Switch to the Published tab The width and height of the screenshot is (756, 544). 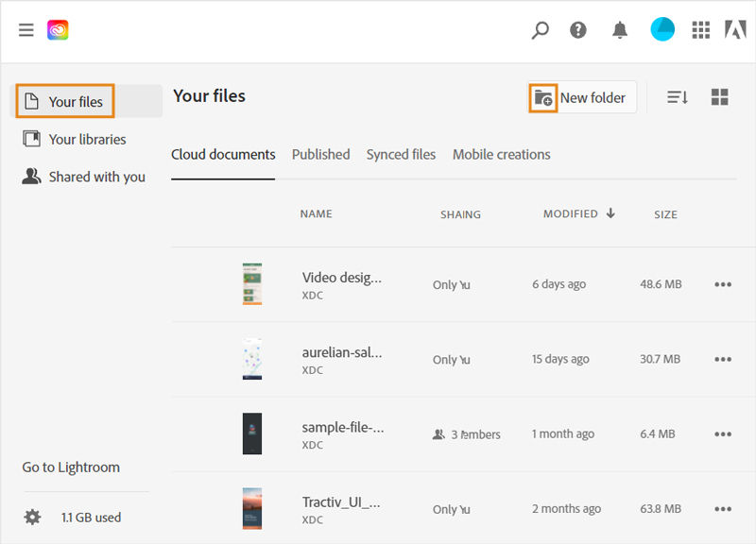tap(320, 154)
